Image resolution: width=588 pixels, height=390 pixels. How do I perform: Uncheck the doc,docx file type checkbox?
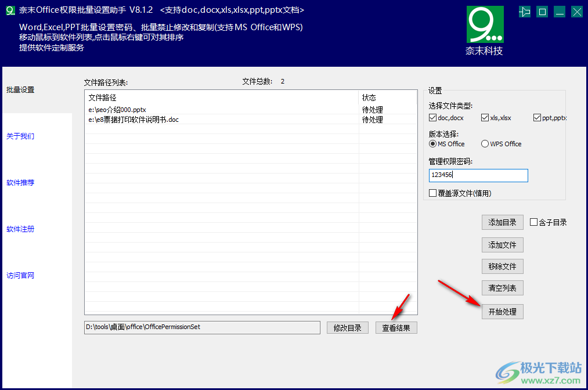coord(433,118)
